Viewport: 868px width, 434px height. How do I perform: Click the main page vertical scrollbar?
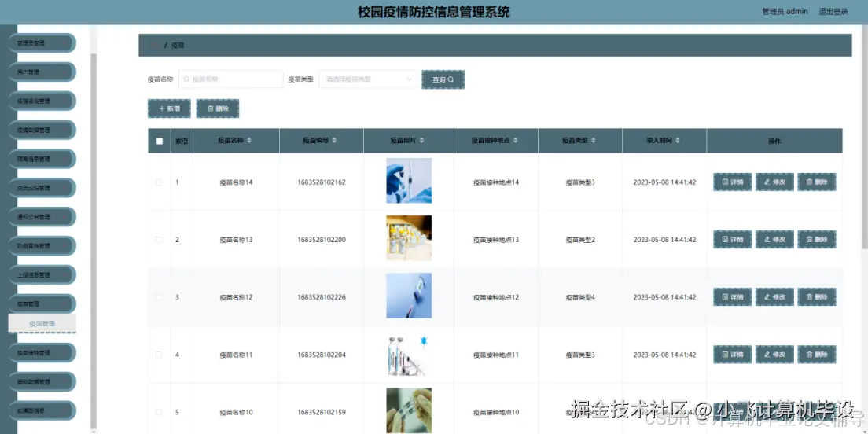pyautogui.click(x=865, y=138)
